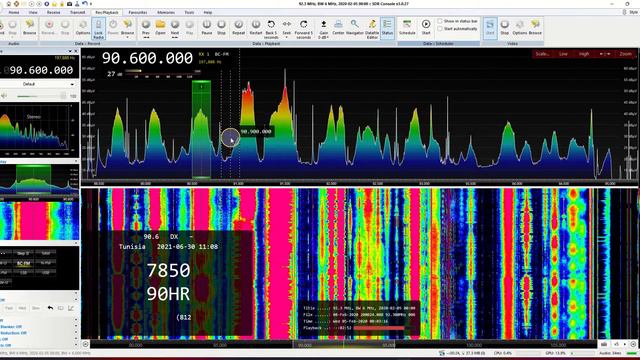Open the Tools ribbon tab
This screenshot has height=360, width=640.
[189, 12]
